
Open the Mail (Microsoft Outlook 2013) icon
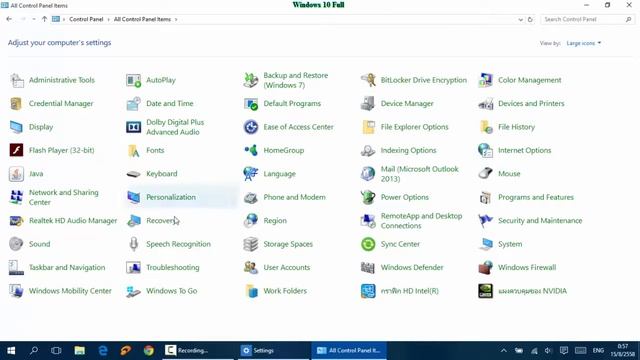click(368, 174)
